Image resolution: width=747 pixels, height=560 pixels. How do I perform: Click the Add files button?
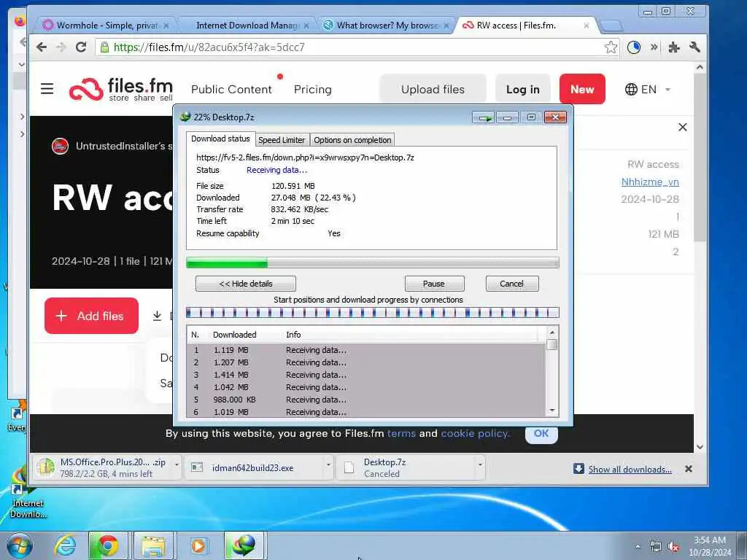[x=91, y=316]
